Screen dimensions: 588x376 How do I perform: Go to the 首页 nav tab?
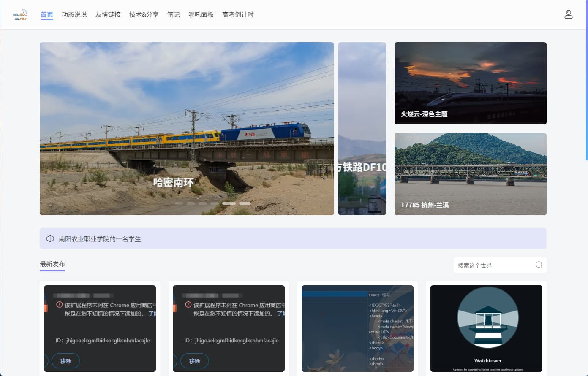pyautogui.click(x=46, y=15)
